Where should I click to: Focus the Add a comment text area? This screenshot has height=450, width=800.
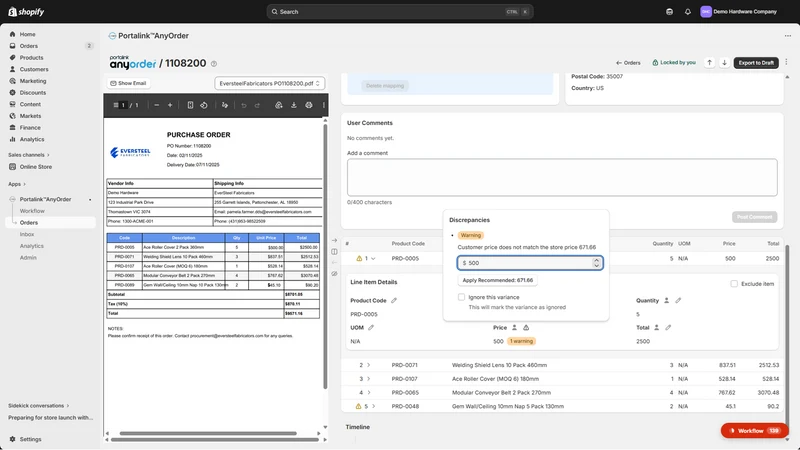(x=562, y=178)
